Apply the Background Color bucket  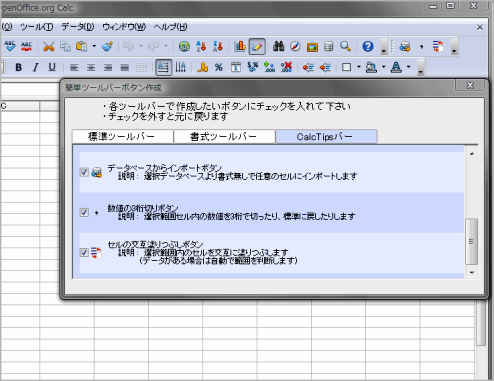371,67
